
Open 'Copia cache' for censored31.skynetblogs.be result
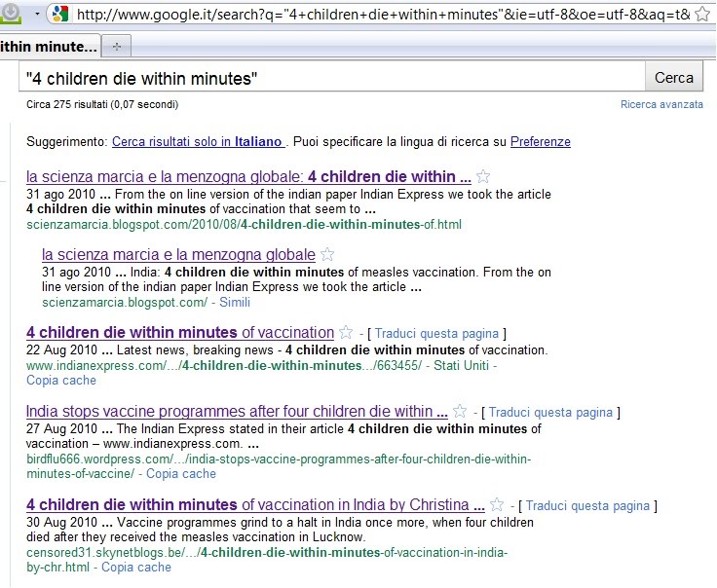[x=136, y=568]
